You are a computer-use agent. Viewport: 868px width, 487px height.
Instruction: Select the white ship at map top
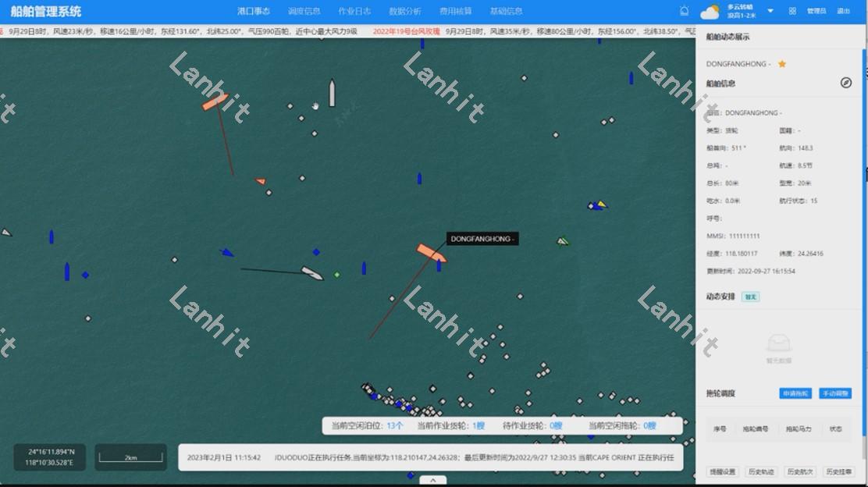pos(332,93)
